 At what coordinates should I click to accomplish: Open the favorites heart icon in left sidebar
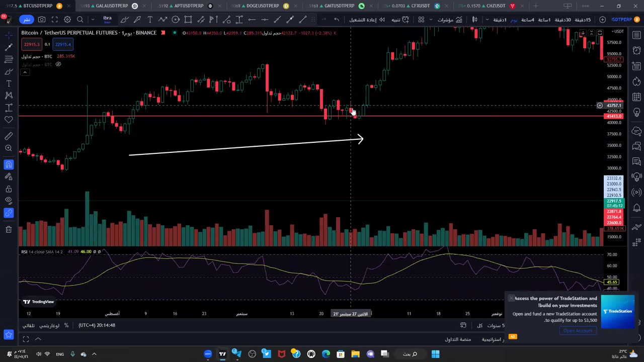click(9, 120)
